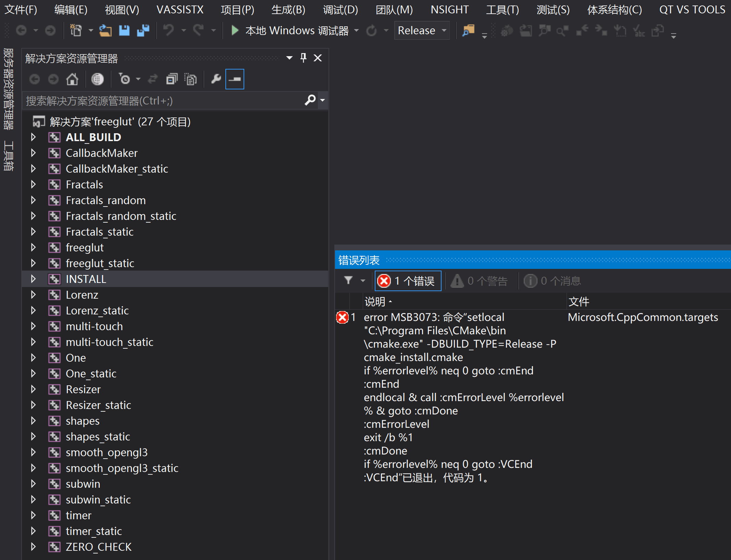Select the INSTALL project

point(86,279)
